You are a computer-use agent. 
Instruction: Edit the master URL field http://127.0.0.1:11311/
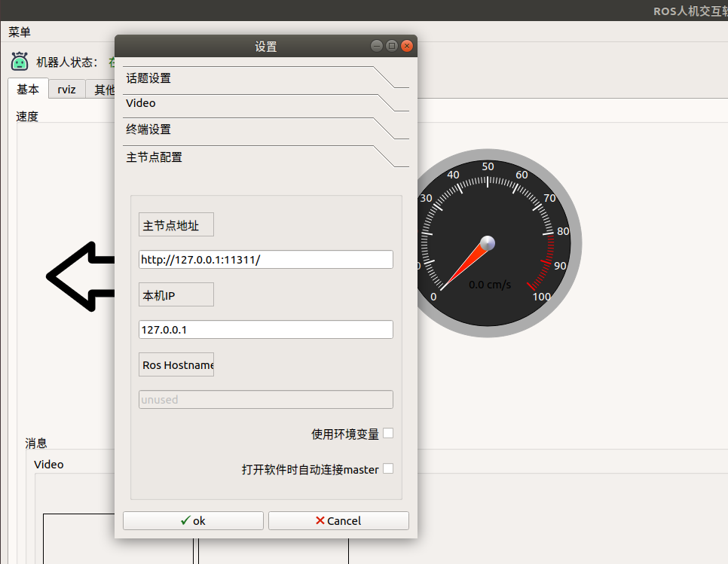(x=265, y=260)
